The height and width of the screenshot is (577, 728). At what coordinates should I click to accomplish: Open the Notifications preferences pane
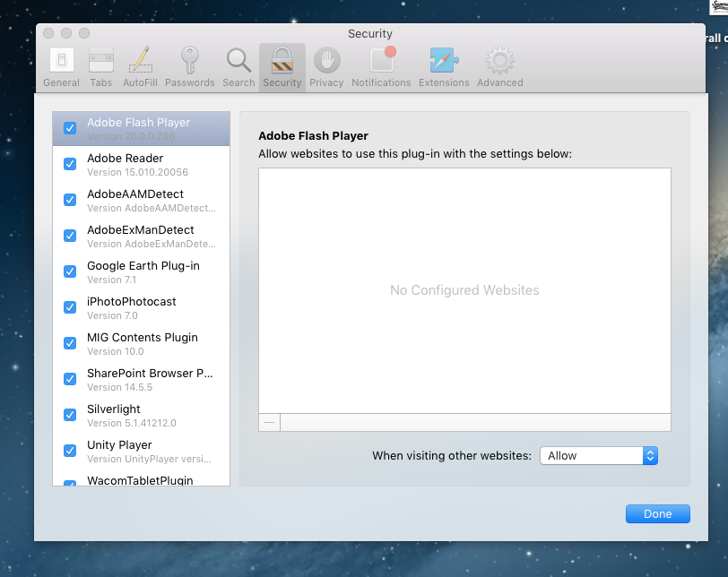click(x=381, y=68)
